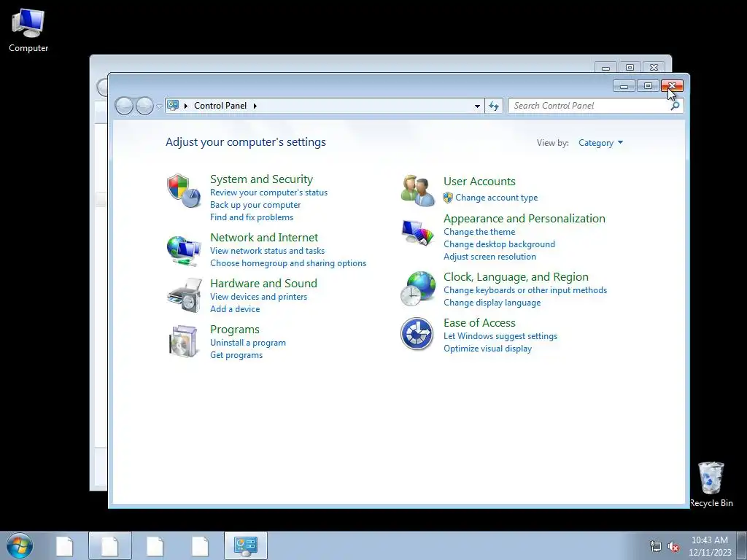This screenshot has height=560, width=747.
Task: Open the Recycle Bin desktop icon
Action: click(711, 484)
